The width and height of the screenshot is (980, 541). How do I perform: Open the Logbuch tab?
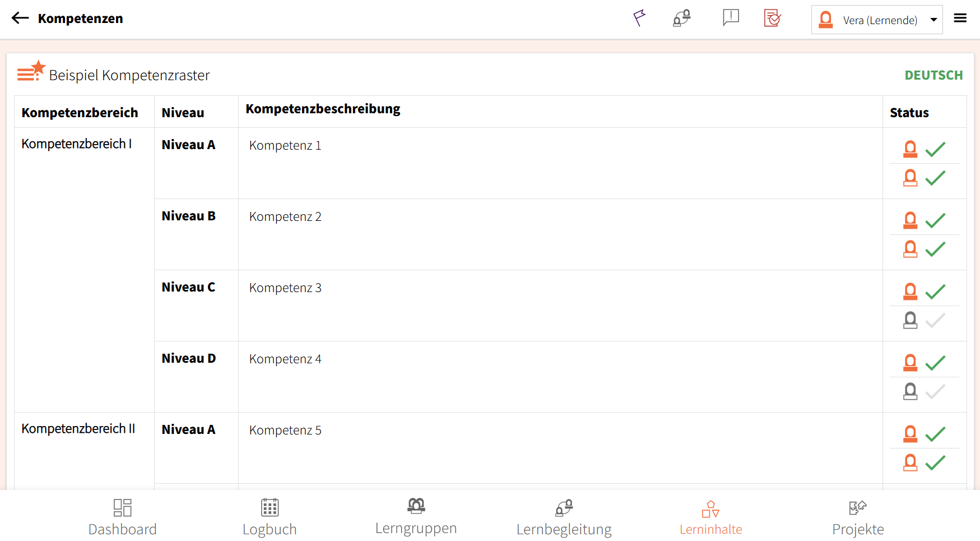pos(270,517)
